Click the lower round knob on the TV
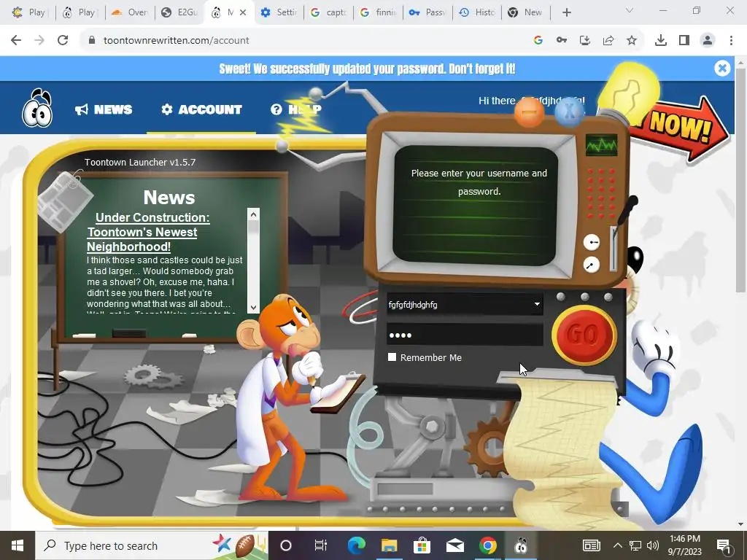Viewport: 747px width, 560px height. (x=591, y=264)
